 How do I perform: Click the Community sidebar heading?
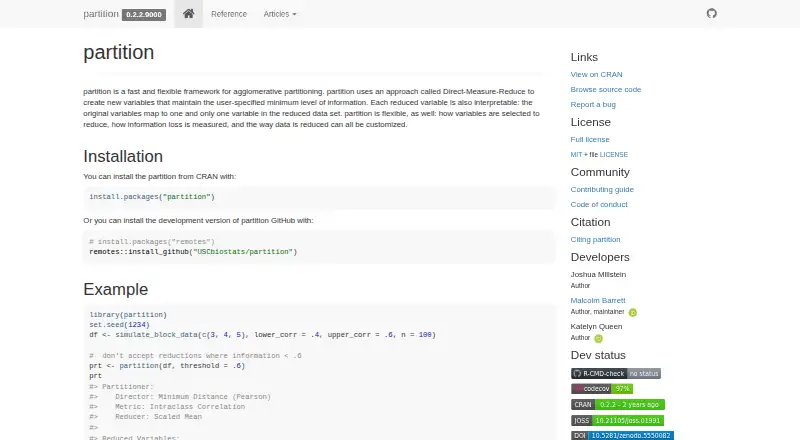600,172
